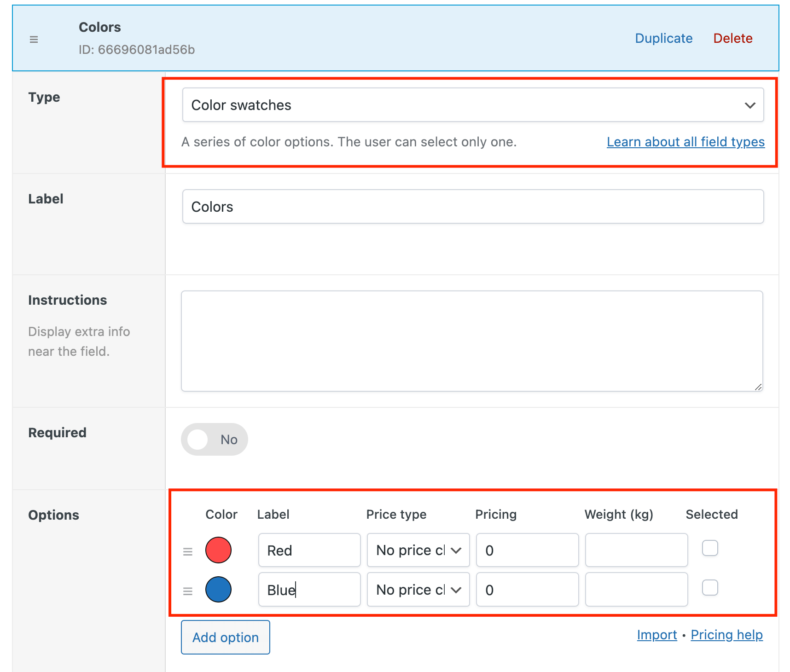
Task: Delete the Colors field
Action: pos(733,38)
